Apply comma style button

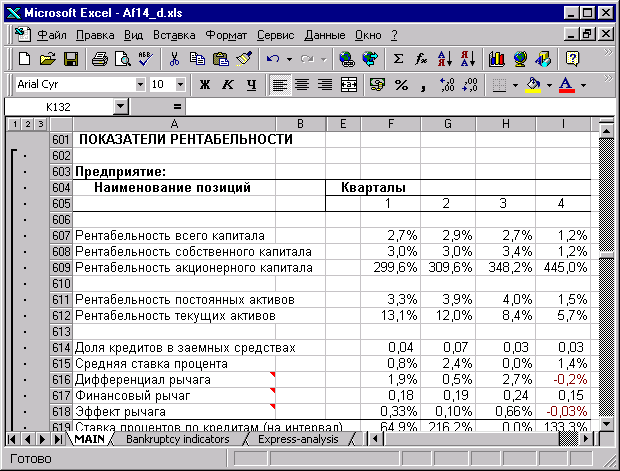click(x=423, y=85)
